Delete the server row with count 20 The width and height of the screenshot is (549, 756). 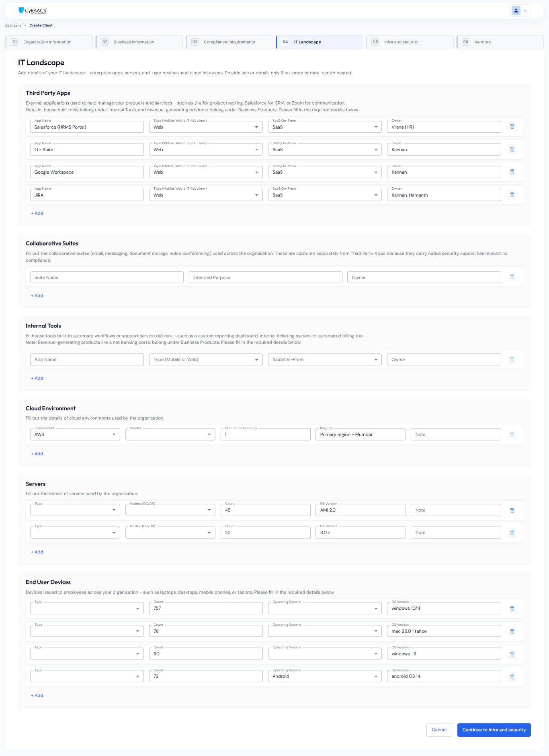point(512,533)
